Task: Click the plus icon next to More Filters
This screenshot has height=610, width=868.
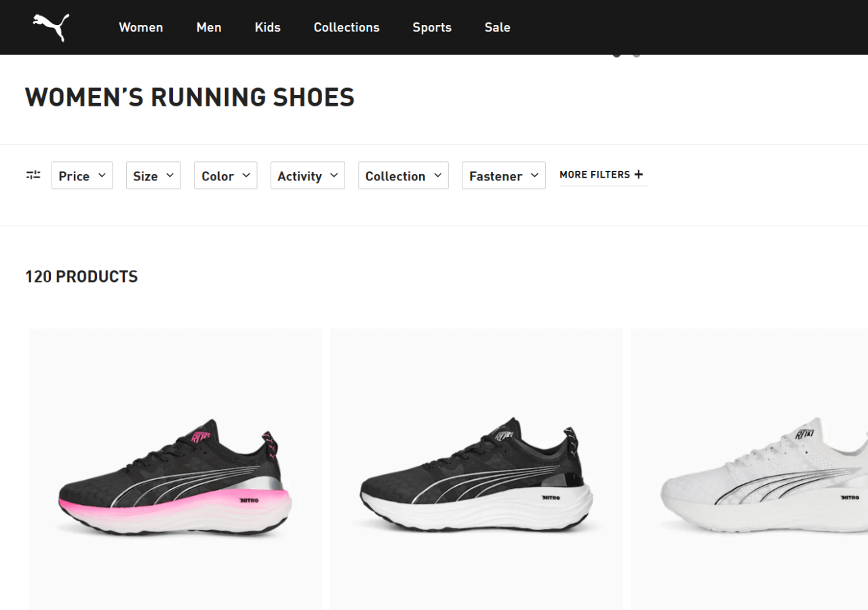Action: tap(638, 174)
